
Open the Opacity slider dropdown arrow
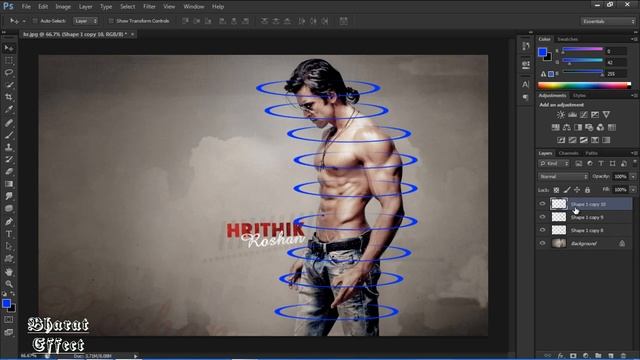point(633,177)
